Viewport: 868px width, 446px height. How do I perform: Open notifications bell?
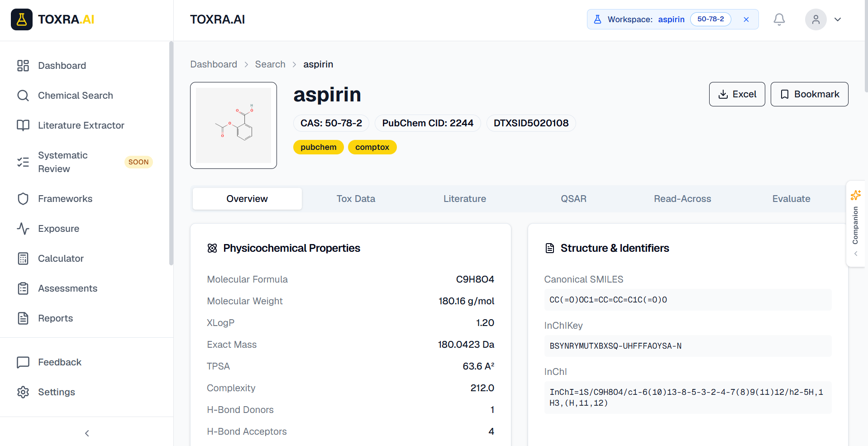779,19
